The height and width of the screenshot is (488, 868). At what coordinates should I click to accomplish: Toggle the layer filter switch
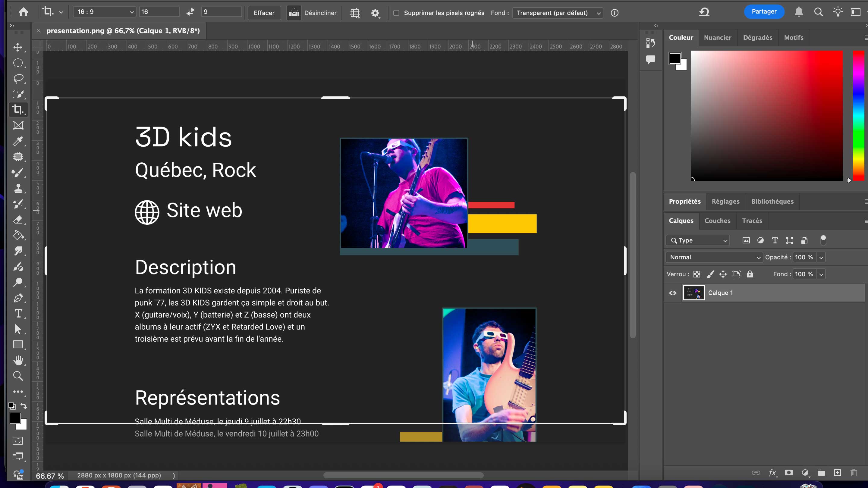point(823,240)
